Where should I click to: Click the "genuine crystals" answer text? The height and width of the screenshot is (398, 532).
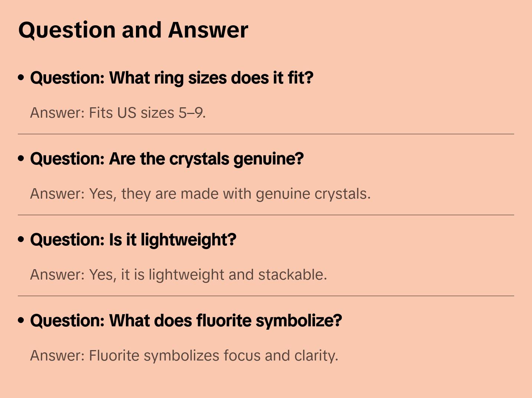(x=313, y=194)
